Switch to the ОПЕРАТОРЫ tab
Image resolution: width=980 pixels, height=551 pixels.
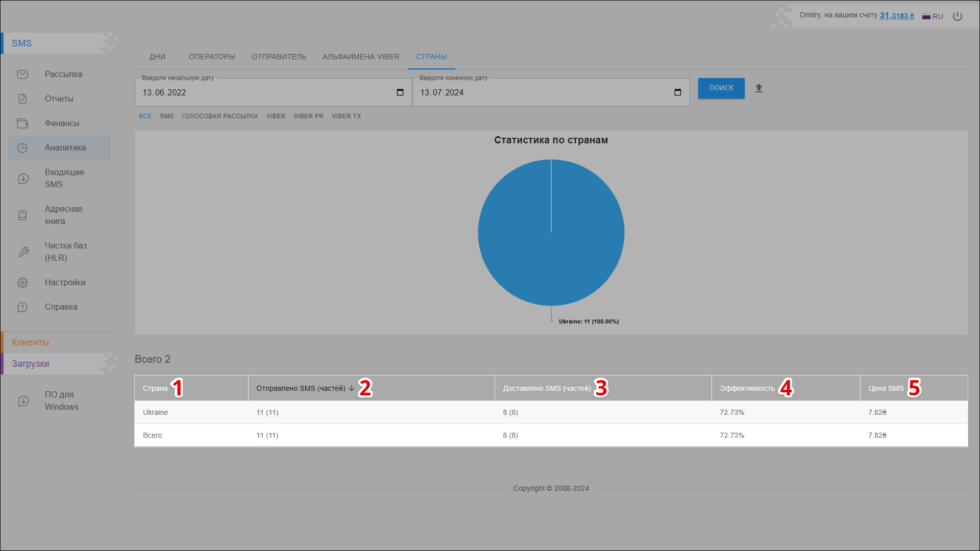point(212,57)
